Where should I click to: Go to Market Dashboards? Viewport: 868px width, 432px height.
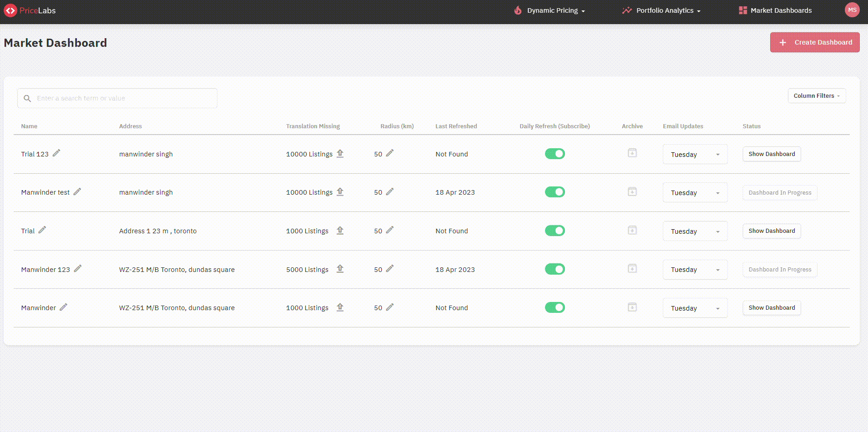[x=775, y=10]
